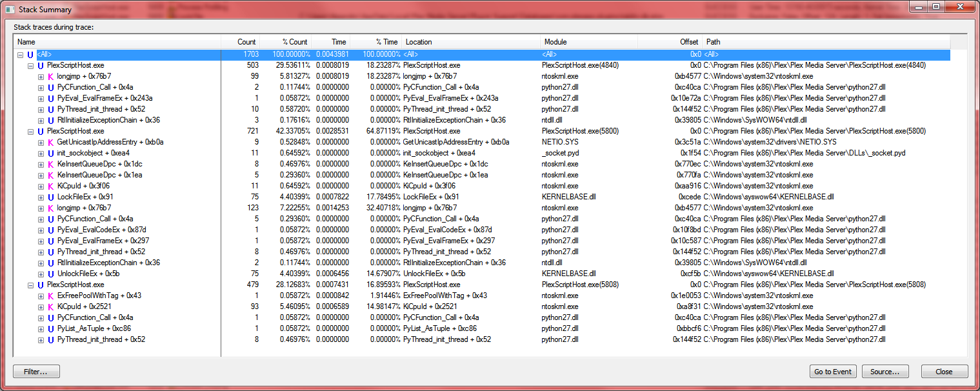
Task: Click the U icon of PyThread_init_thread row with count 10
Action: click(51, 109)
